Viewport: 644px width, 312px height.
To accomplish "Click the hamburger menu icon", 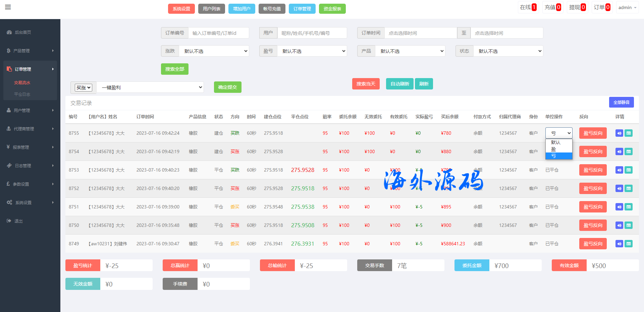I will [8, 7].
